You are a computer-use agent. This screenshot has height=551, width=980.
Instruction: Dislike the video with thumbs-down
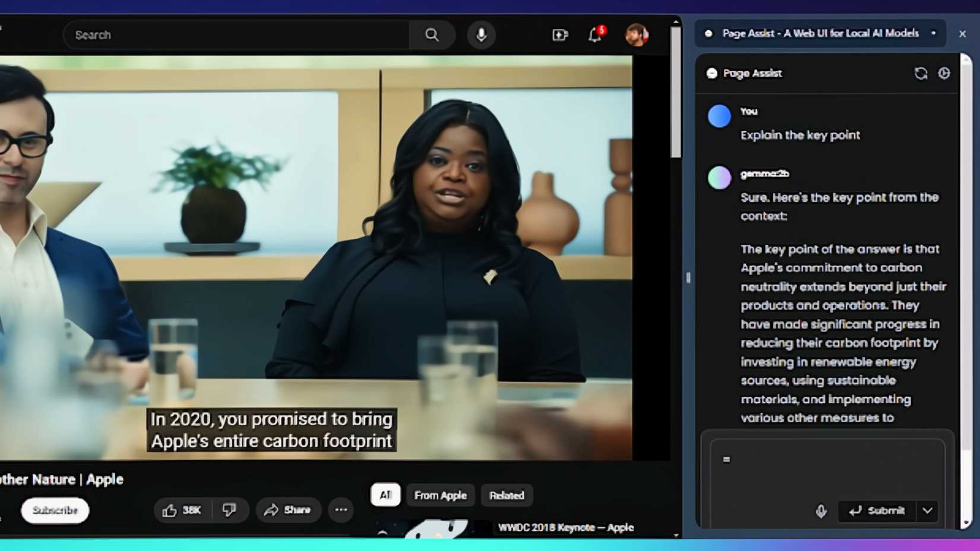point(230,510)
